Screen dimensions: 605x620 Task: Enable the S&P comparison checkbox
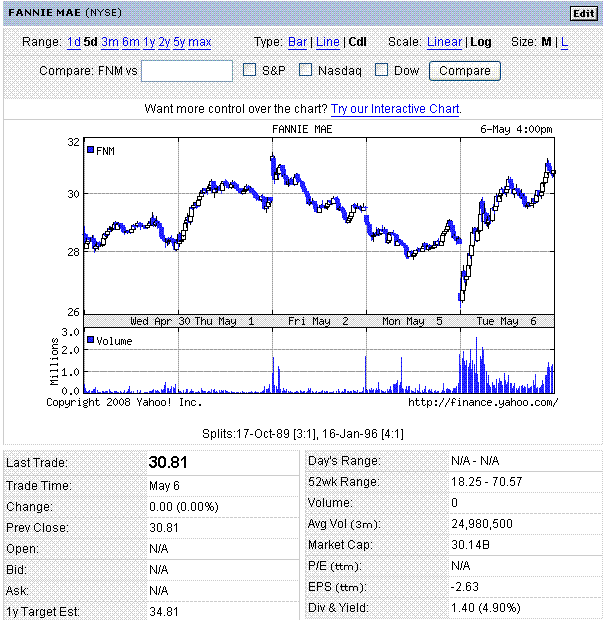[251, 71]
